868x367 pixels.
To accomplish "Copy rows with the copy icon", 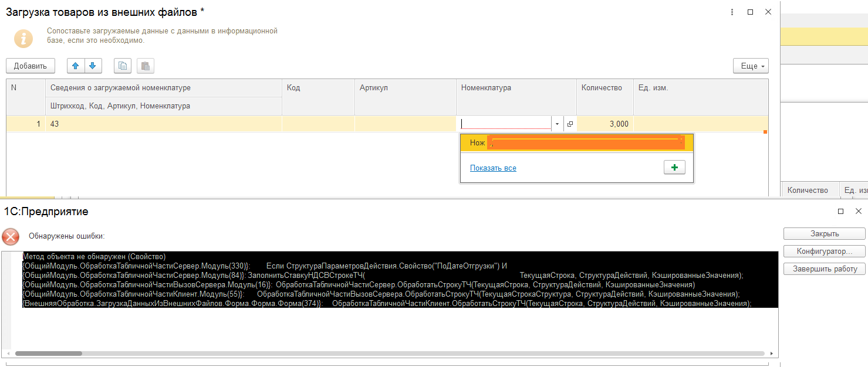I will (x=122, y=66).
